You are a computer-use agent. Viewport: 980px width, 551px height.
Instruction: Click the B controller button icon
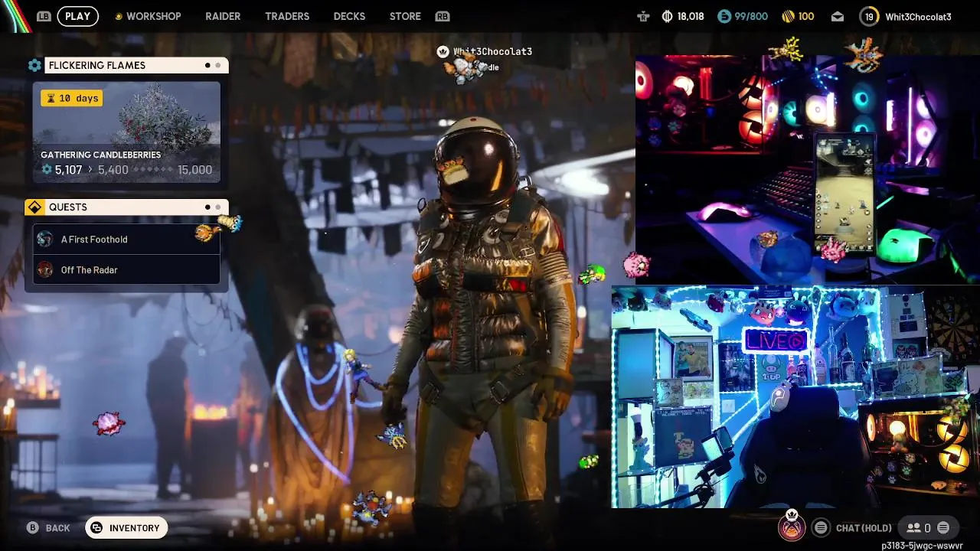point(33,528)
